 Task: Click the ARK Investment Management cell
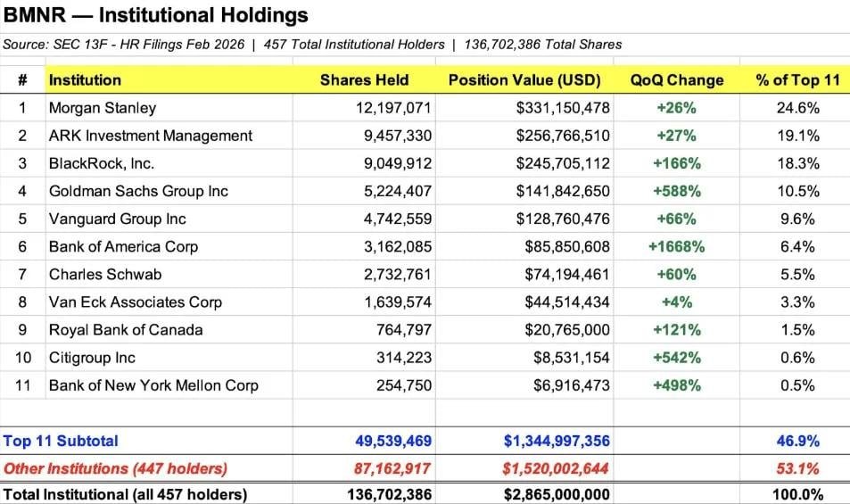(x=151, y=136)
